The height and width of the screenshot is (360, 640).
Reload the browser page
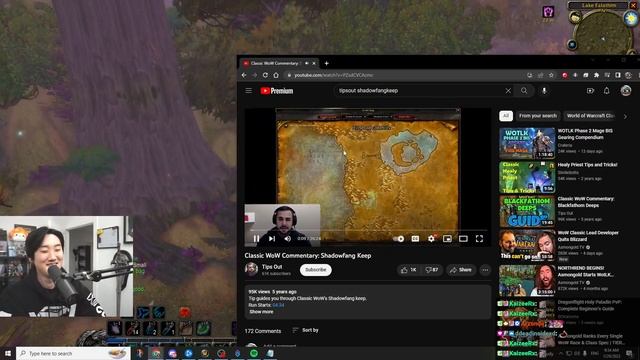265,75
